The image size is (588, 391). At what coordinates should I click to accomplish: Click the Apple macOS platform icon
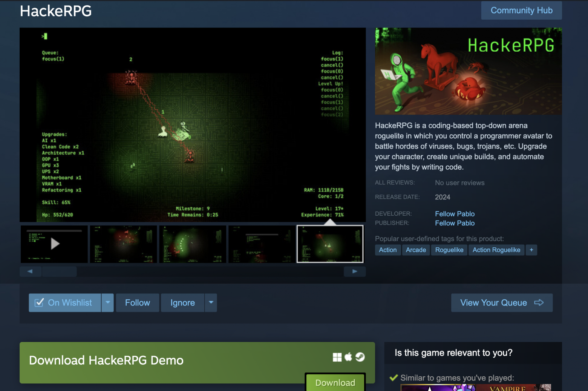point(348,357)
